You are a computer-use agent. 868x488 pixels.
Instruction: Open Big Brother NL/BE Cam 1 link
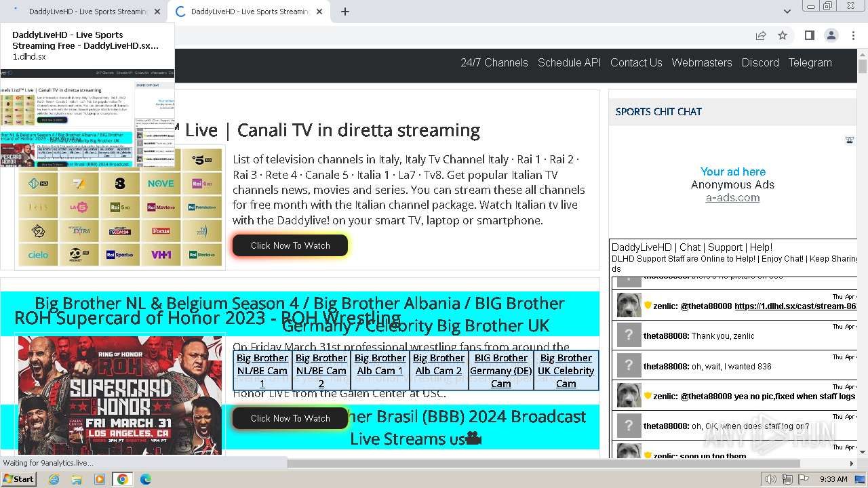coord(262,371)
